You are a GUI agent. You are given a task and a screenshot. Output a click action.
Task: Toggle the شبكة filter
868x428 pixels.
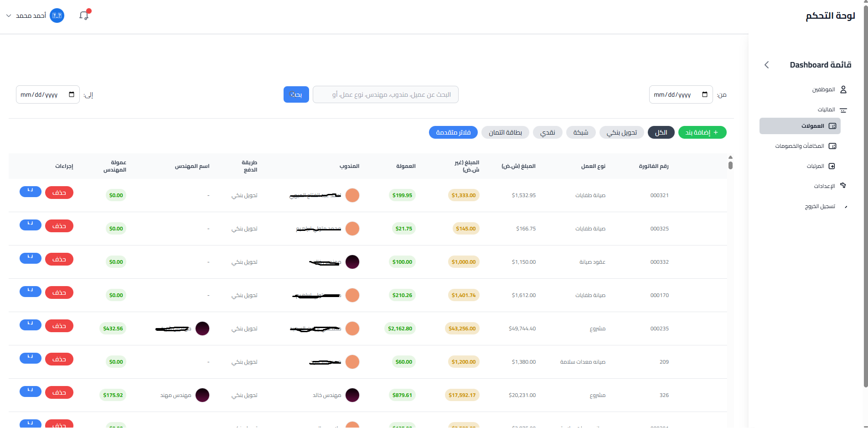(x=581, y=132)
